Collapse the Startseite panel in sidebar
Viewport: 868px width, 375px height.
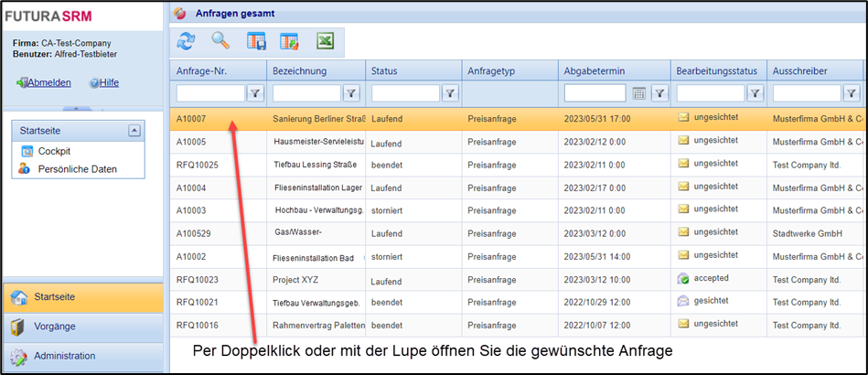(x=134, y=131)
